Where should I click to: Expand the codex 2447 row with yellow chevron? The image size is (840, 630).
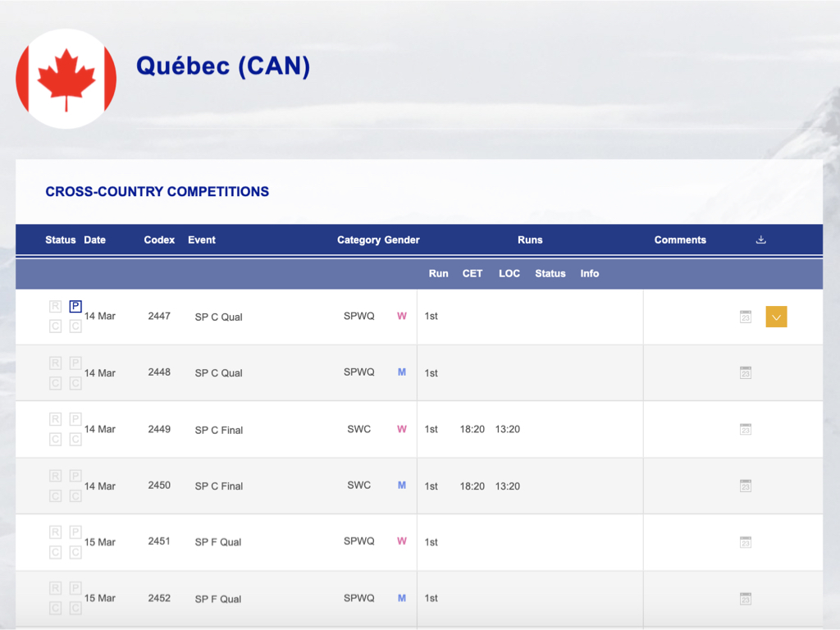tap(776, 317)
